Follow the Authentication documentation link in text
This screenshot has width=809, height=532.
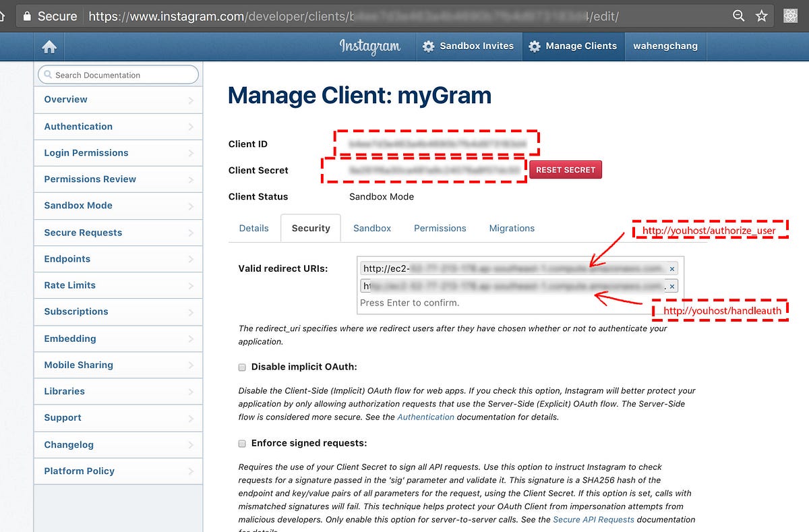[x=426, y=417]
